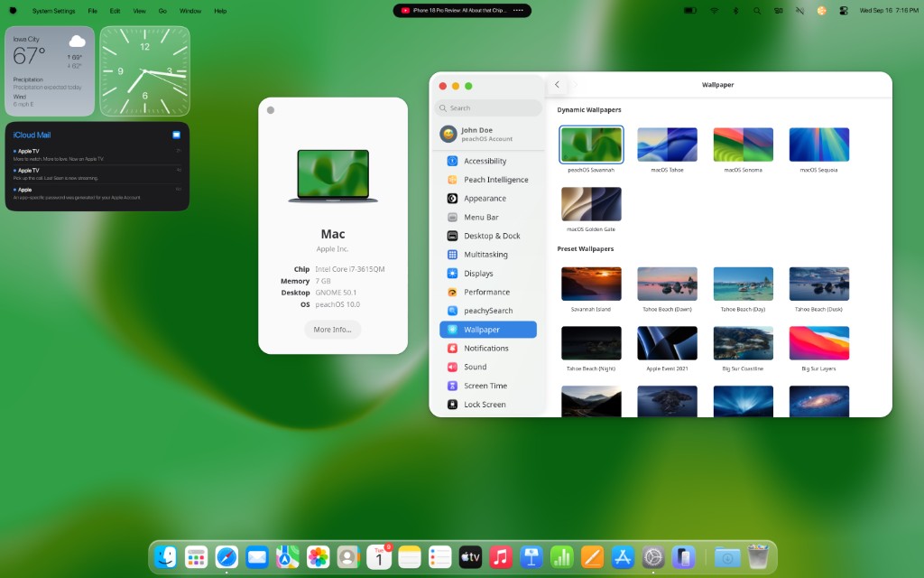Viewport: 924px width, 578px height.
Task: Open the Sound settings pane
Action: [x=488, y=367]
